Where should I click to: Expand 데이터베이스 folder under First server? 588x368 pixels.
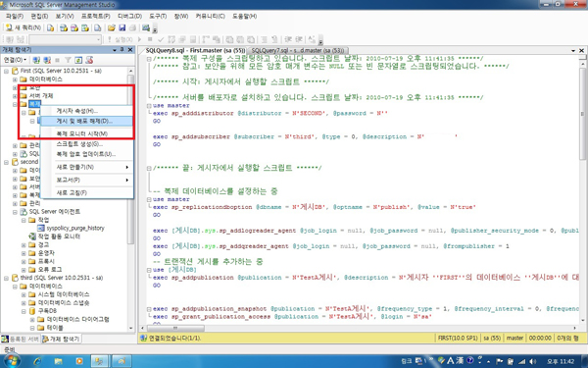(x=15, y=79)
